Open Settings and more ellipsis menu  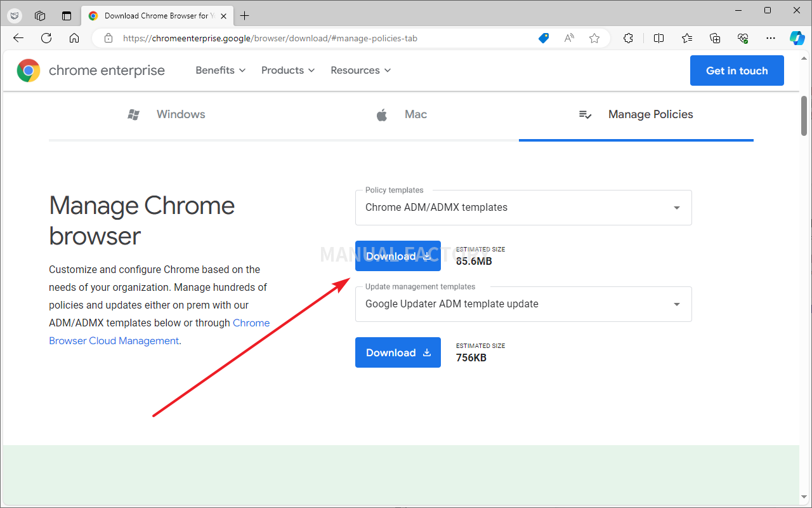tap(771, 38)
